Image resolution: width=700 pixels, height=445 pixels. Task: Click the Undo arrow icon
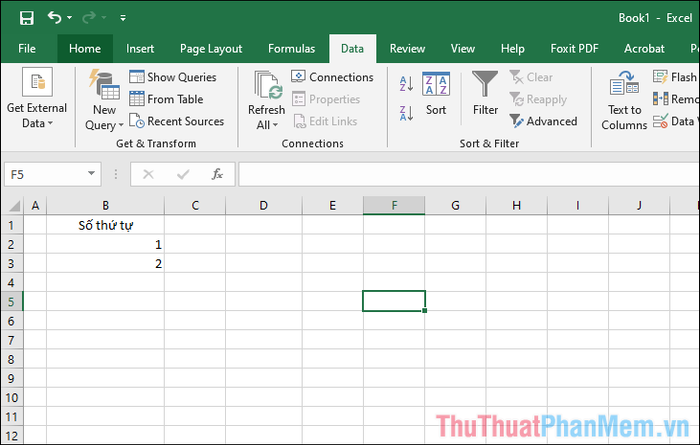(54, 18)
